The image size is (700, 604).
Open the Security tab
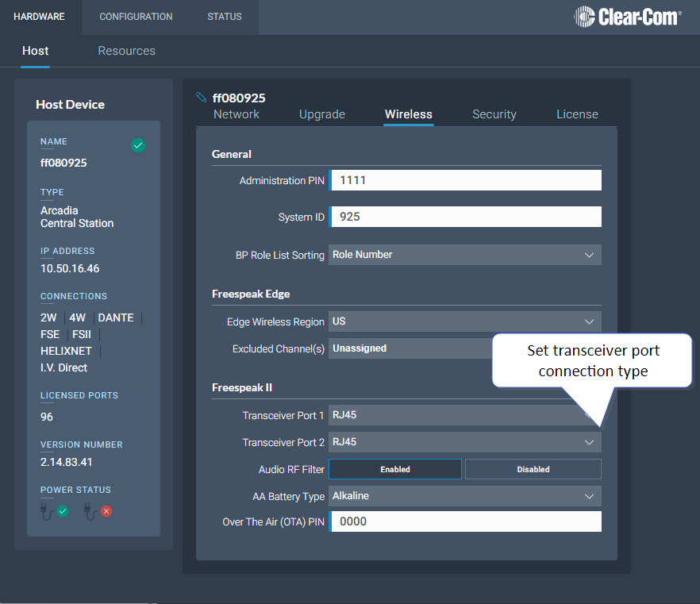point(494,114)
